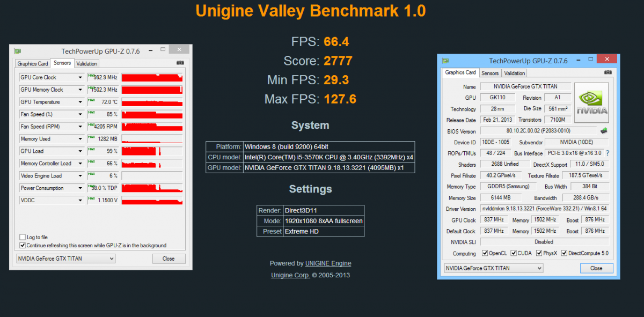Image resolution: width=644 pixels, height=317 pixels.
Task: Click the NVIDIA logo image
Action: [591, 103]
